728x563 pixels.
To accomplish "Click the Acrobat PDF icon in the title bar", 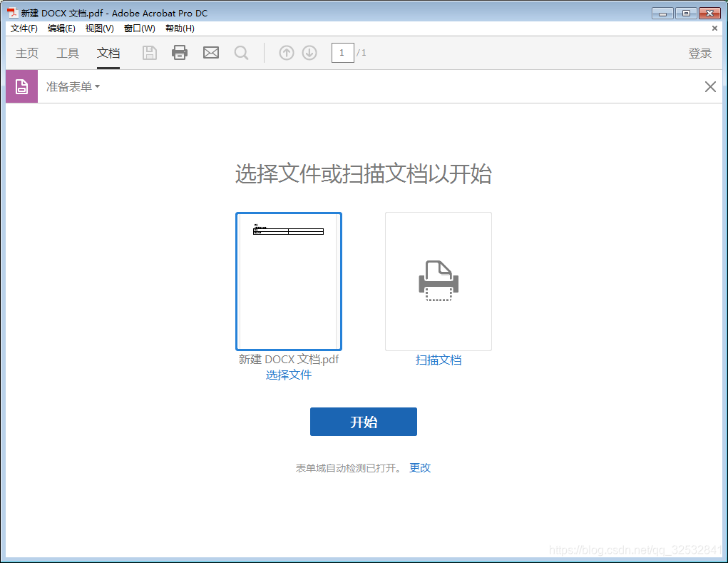I will point(12,13).
